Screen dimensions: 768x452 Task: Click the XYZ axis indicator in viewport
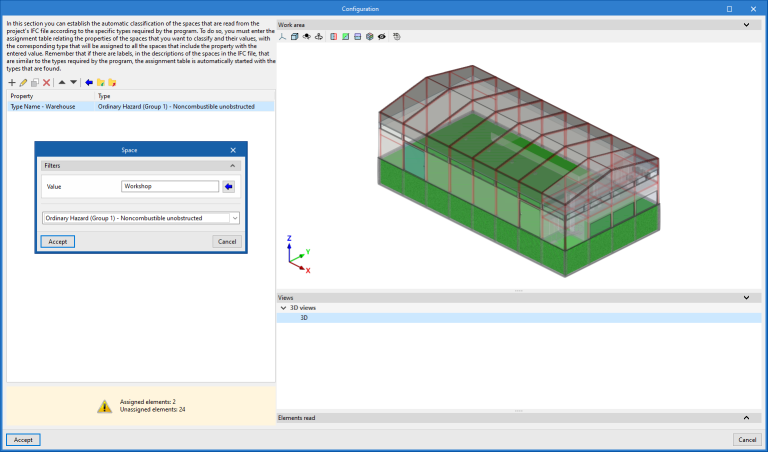(x=299, y=255)
